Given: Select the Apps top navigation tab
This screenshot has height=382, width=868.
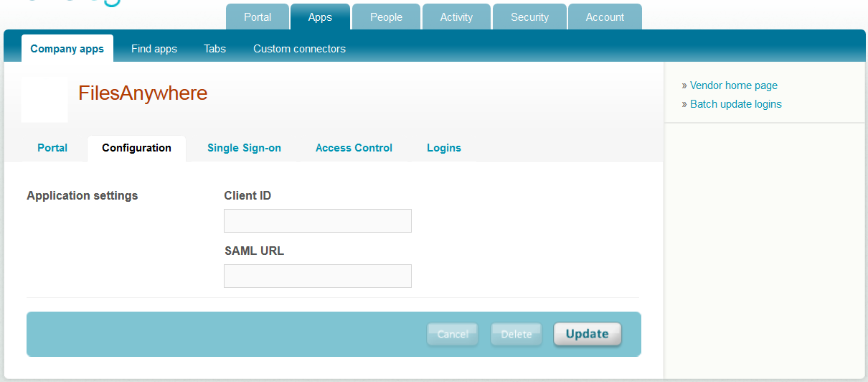Looking at the screenshot, I should click(320, 17).
